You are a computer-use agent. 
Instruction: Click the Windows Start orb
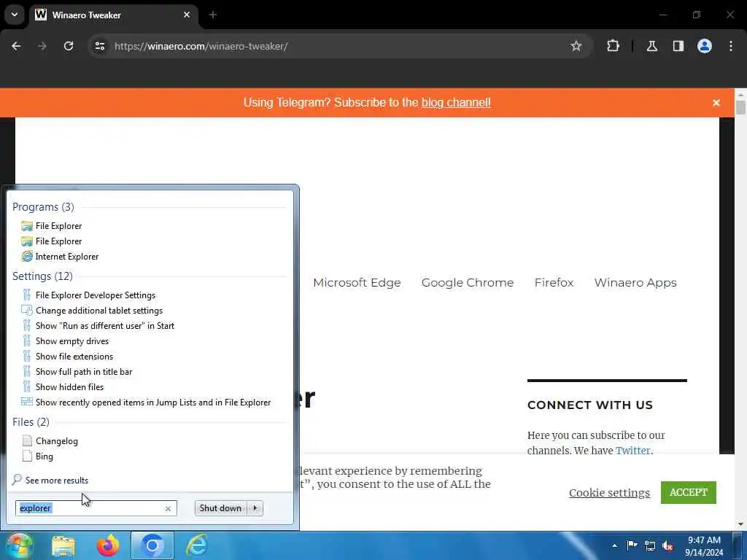point(20,546)
